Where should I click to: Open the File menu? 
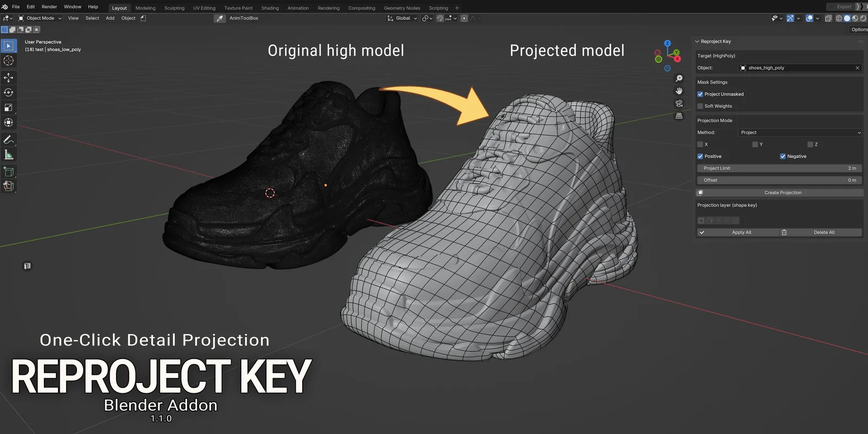[16, 7]
